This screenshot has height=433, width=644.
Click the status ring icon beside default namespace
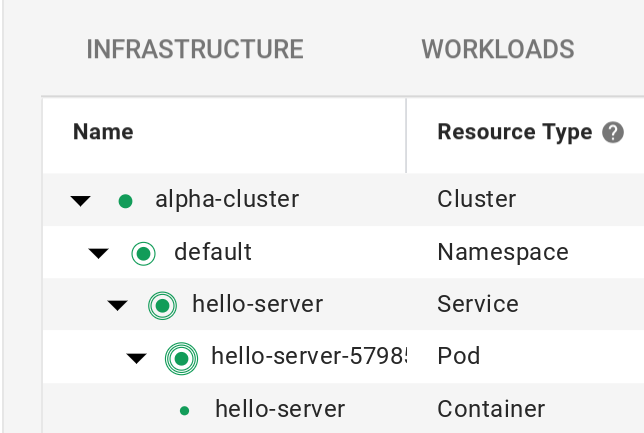143,253
